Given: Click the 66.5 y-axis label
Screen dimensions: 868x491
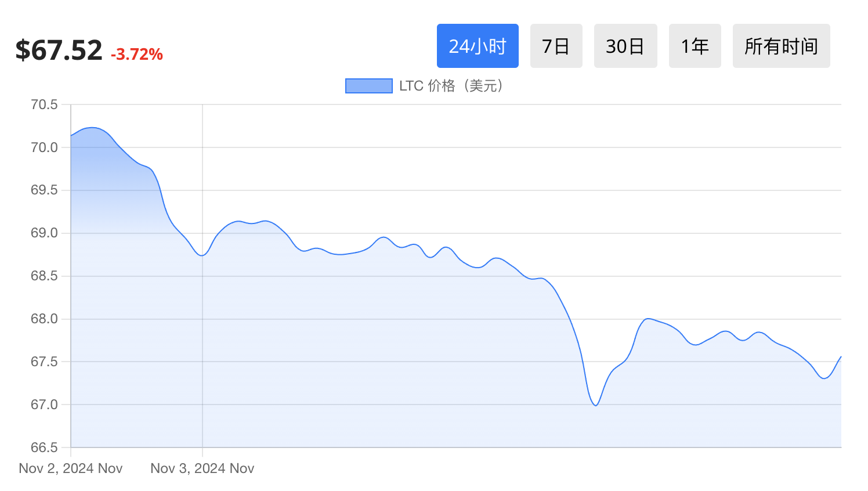Looking at the screenshot, I should coord(44,447).
